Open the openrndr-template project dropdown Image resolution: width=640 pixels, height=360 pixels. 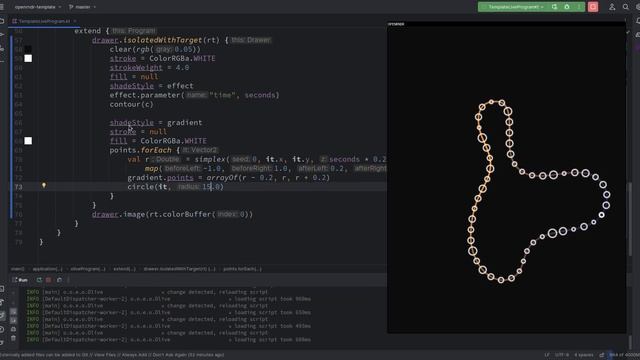(38, 7)
